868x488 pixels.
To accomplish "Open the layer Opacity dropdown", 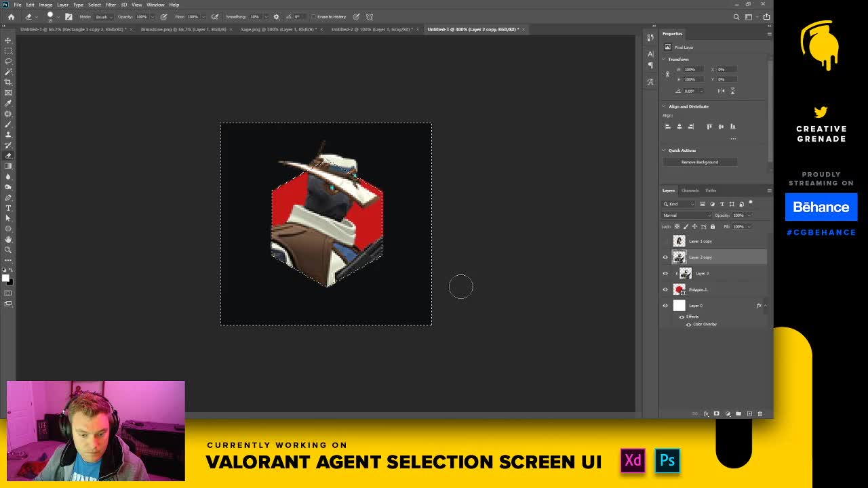I will pyautogui.click(x=750, y=216).
